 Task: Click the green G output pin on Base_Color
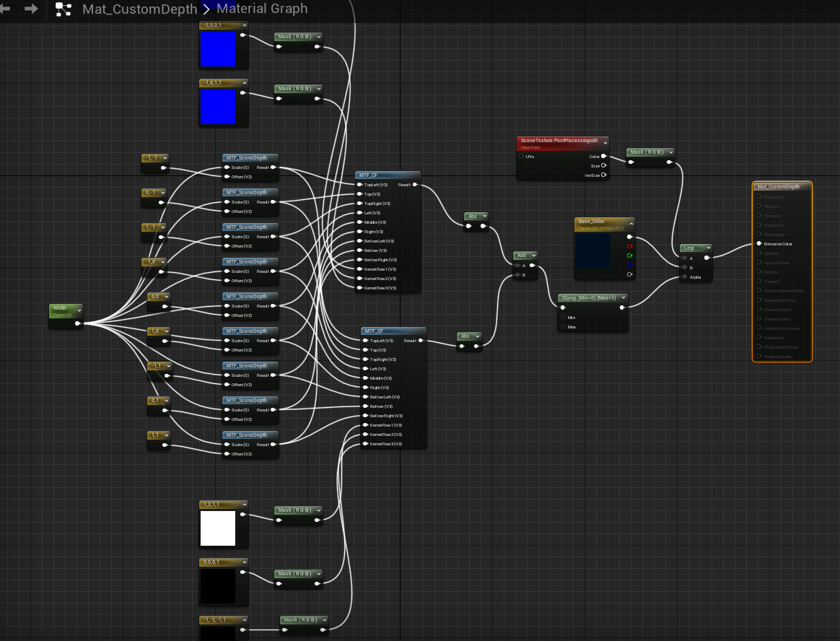click(629, 256)
